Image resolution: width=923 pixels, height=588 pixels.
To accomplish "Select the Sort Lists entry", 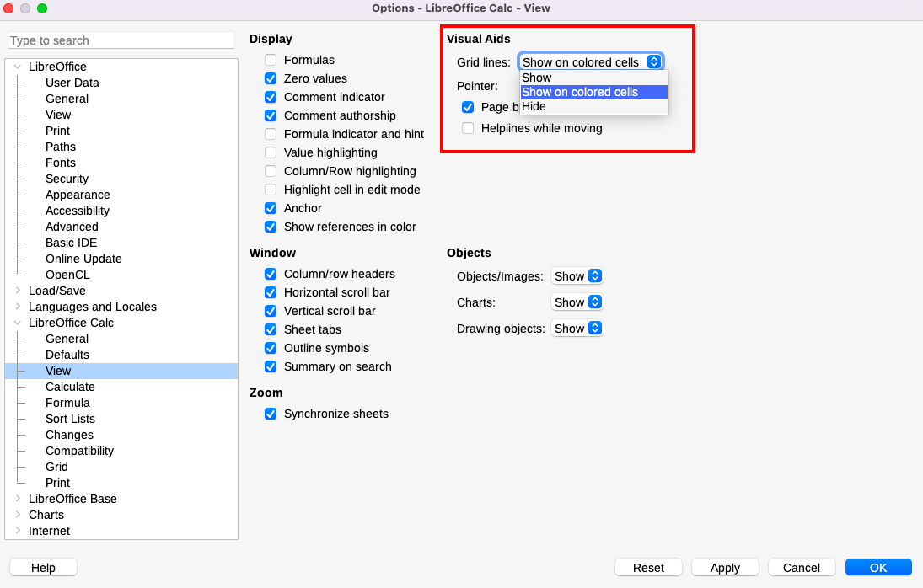I will [x=70, y=419].
